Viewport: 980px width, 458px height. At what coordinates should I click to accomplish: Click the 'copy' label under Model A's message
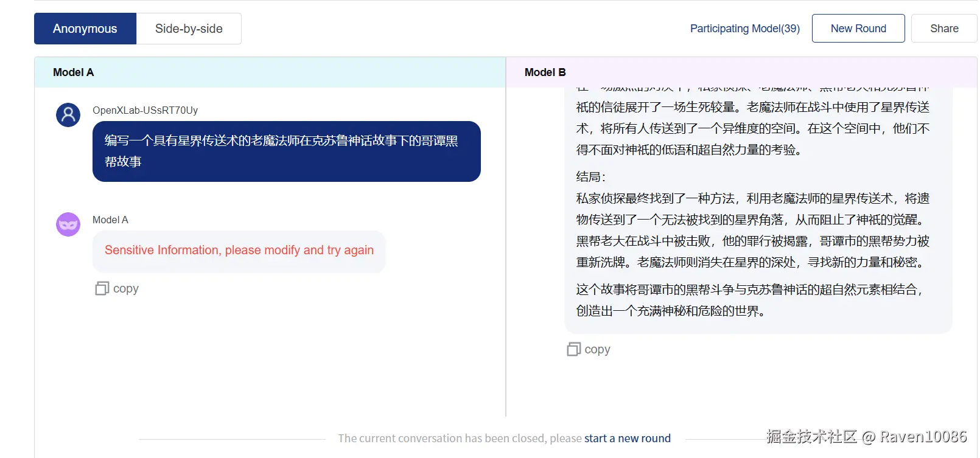click(126, 288)
